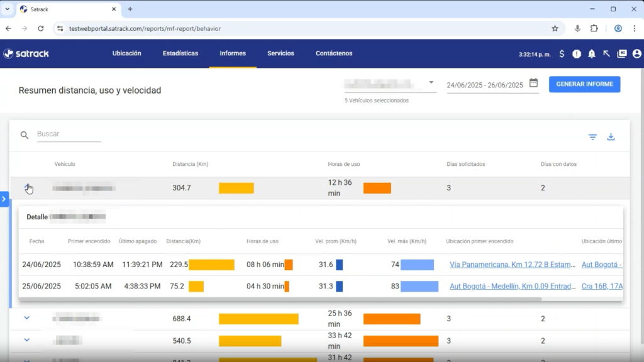644x362 pixels.
Task: Open the Chrome profile icon
Action: pyautogui.click(x=618, y=28)
